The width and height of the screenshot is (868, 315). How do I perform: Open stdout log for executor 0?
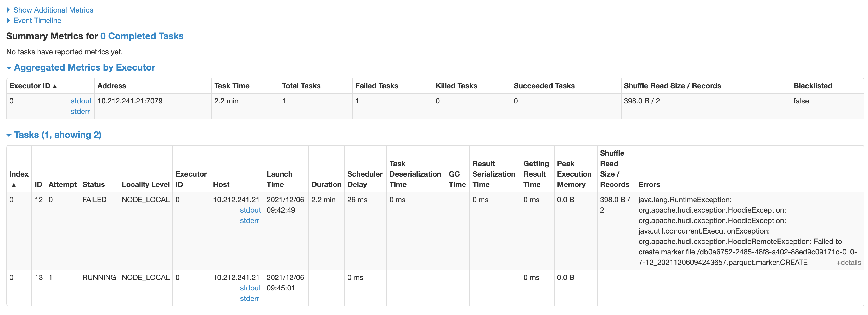coord(81,101)
